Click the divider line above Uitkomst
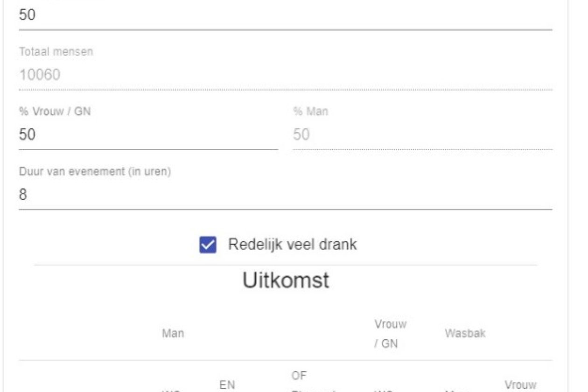Viewport: 588px width, 392px height. click(286, 265)
